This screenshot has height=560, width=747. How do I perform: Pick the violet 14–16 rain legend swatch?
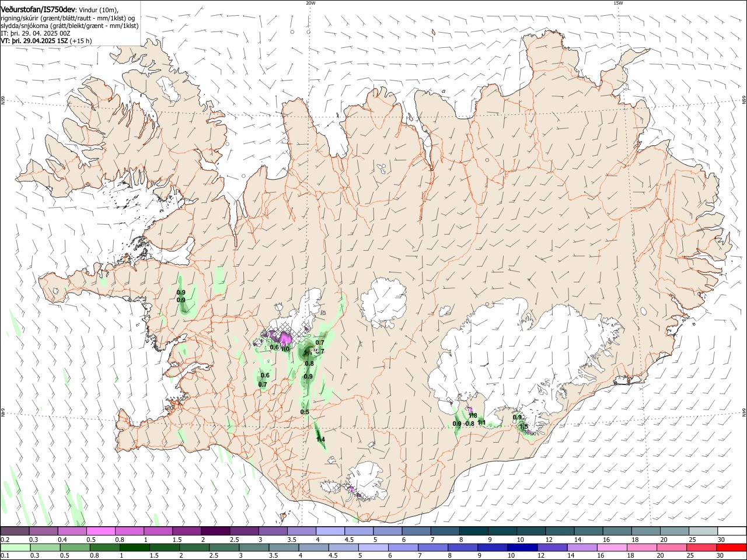[x=581, y=547]
